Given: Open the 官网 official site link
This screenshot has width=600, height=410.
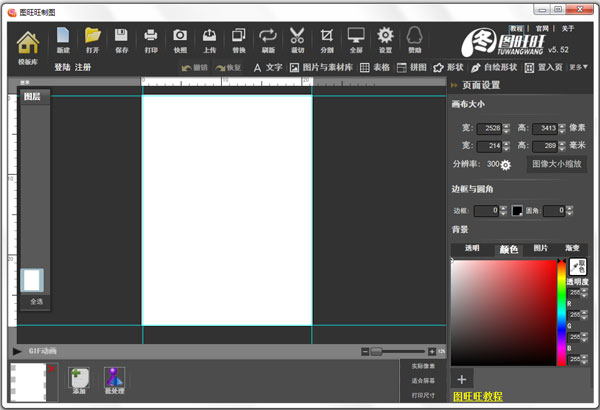Looking at the screenshot, I should (x=542, y=29).
